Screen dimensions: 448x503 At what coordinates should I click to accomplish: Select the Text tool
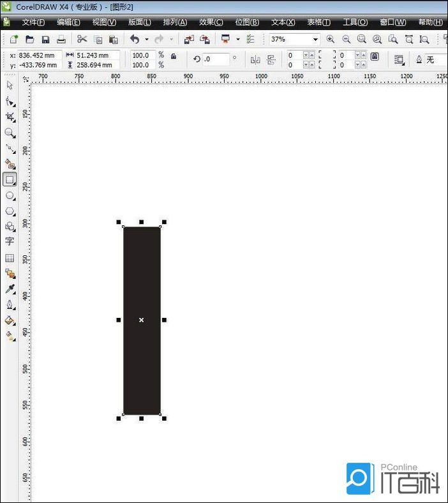[10, 241]
